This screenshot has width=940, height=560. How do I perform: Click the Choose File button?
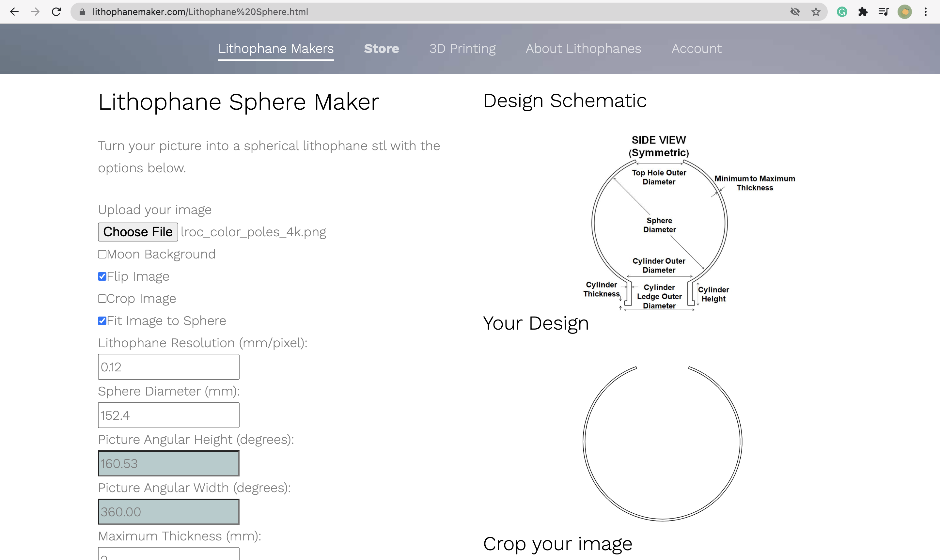pyautogui.click(x=138, y=232)
